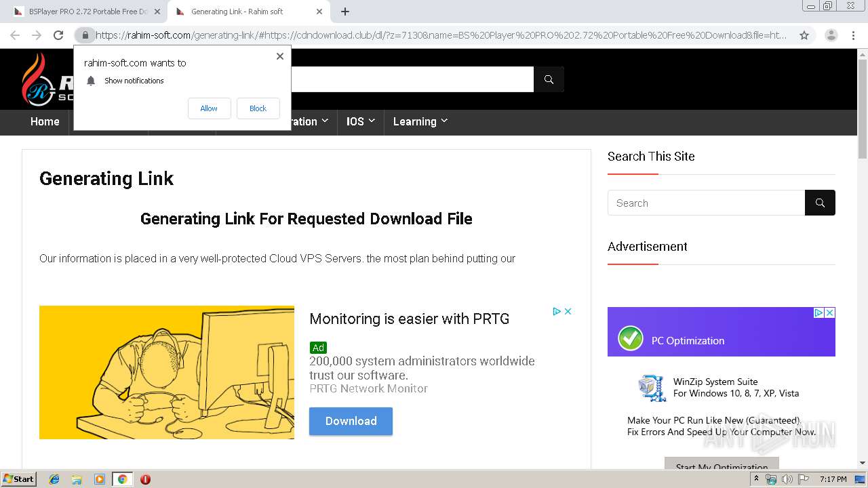Focus the sidebar Search input
This screenshot has height=488, width=868.
coord(706,203)
